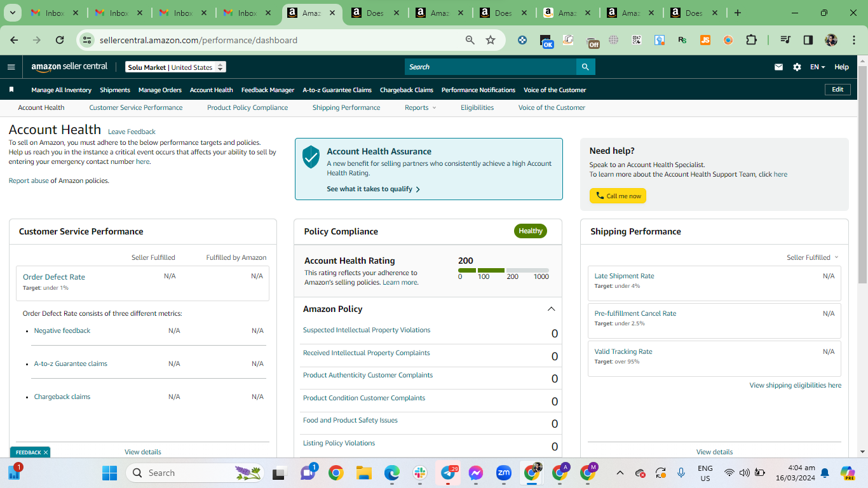Select the Eligibilities tab
868x488 pixels.
coord(477,107)
